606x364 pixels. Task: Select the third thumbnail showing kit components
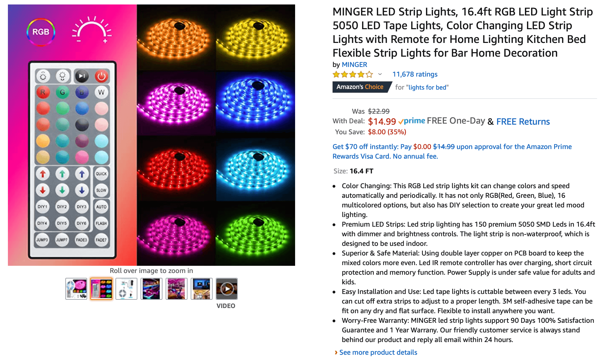pos(126,289)
